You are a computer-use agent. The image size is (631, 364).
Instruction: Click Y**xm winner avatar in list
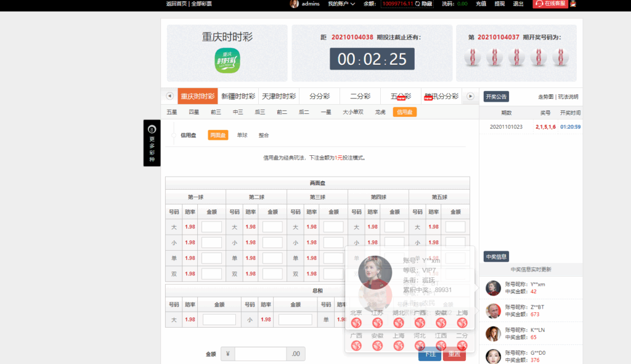tap(493, 288)
